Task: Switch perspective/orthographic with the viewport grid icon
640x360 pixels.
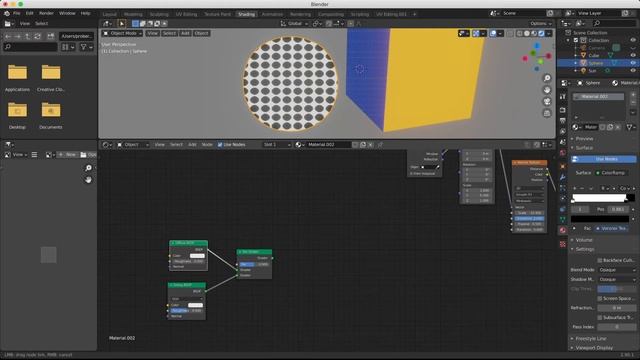Action: coord(547,113)
